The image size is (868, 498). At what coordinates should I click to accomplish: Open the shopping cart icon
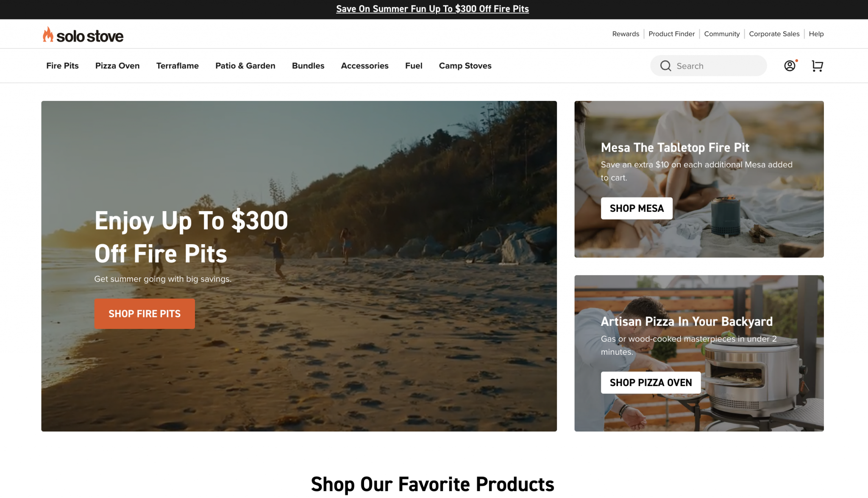[817, 66]
